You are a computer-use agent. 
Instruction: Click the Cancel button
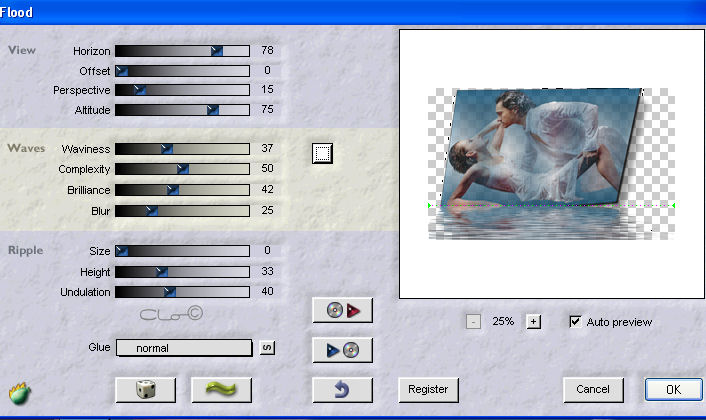click(x=593, y=390)
